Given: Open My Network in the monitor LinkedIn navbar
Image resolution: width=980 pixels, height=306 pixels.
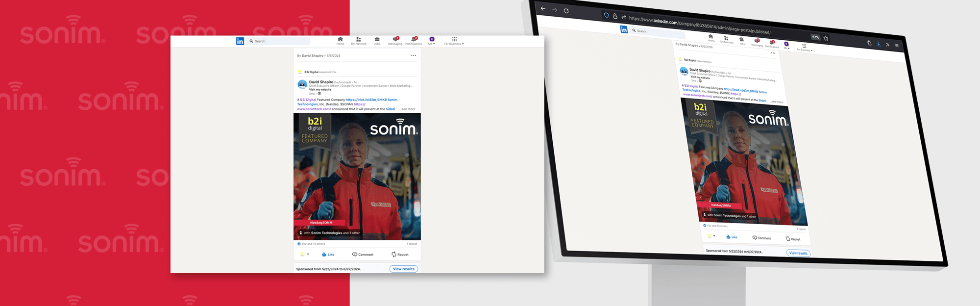Looking at the screenshot, I should click(727, 40).
